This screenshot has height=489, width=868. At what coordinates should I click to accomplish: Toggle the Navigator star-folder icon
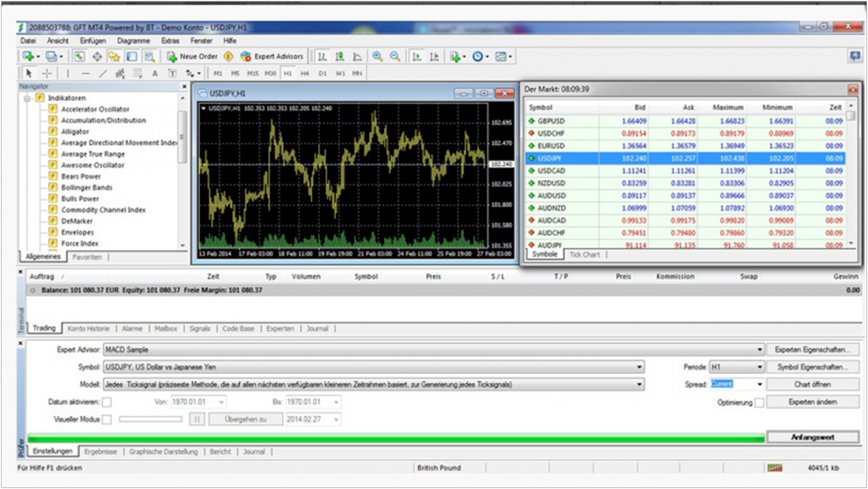(114, 57)
